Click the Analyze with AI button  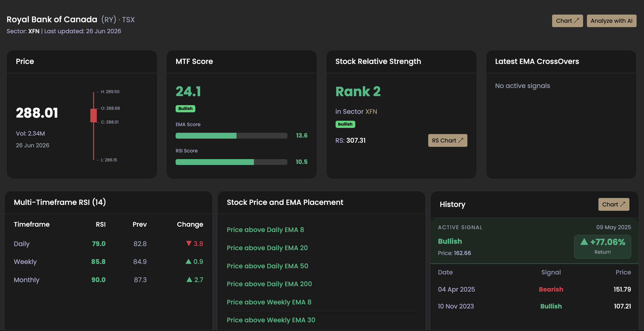(x=611, y=21)
